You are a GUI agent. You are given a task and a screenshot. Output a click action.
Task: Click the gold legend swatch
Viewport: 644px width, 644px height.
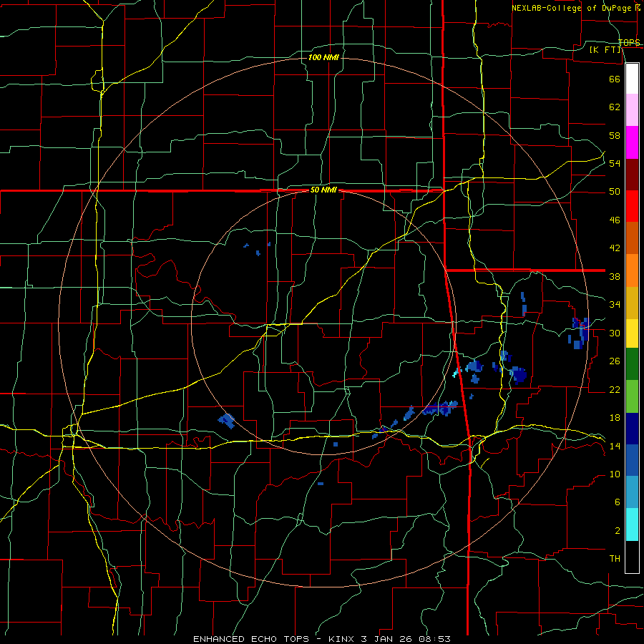[x=632, y=303]
